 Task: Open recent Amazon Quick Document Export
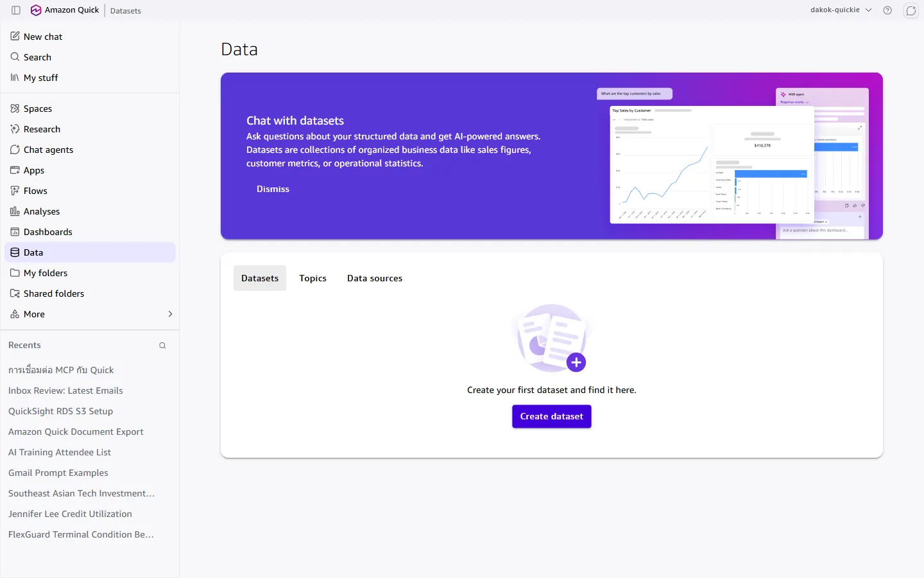click(x=76, y=432)
